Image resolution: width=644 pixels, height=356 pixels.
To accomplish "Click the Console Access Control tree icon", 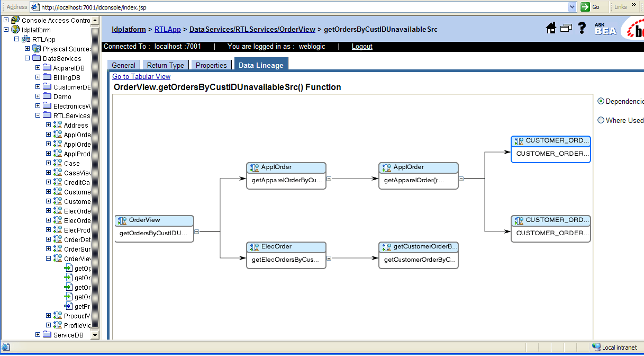I will tap(15, 20).
